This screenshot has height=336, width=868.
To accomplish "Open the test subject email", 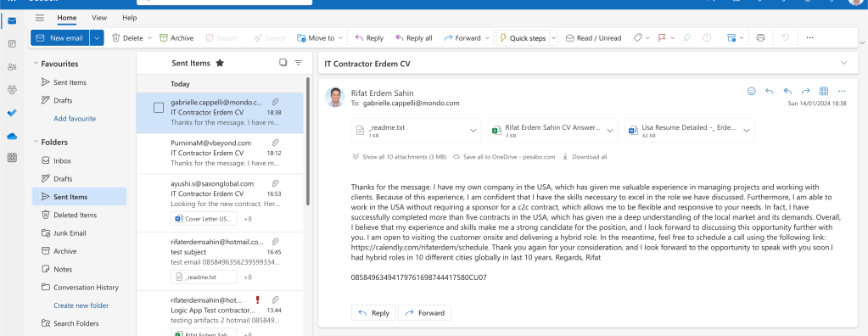I will (220, 261).
